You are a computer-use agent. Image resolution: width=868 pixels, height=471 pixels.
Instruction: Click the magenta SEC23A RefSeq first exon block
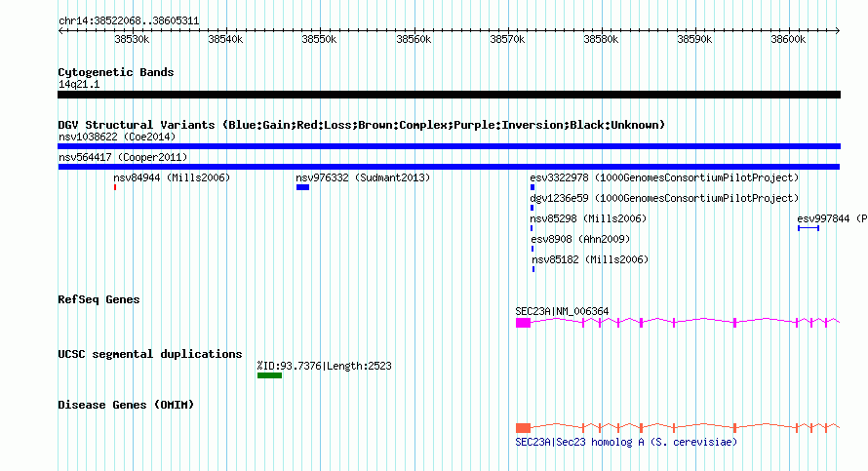click(x=523, y=323)
